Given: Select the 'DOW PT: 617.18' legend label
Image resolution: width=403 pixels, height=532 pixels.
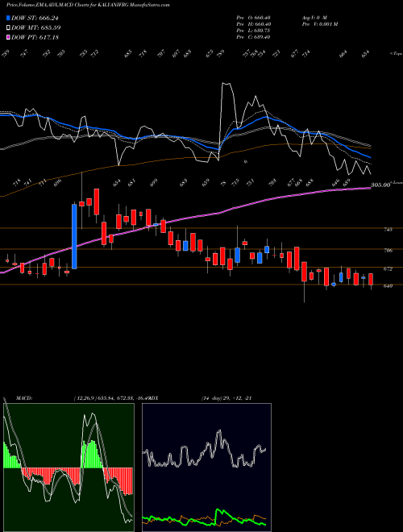Looking at the screenshot, I should [35, 37].
